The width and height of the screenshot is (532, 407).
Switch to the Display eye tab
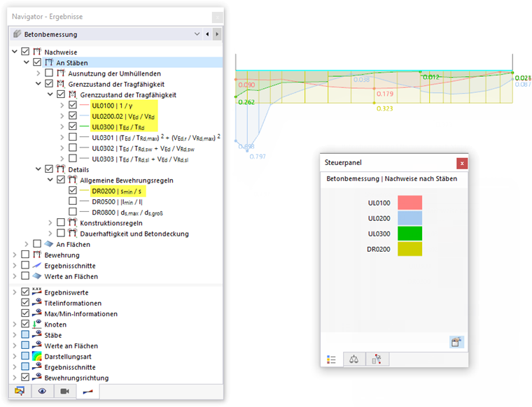[42, 391]
